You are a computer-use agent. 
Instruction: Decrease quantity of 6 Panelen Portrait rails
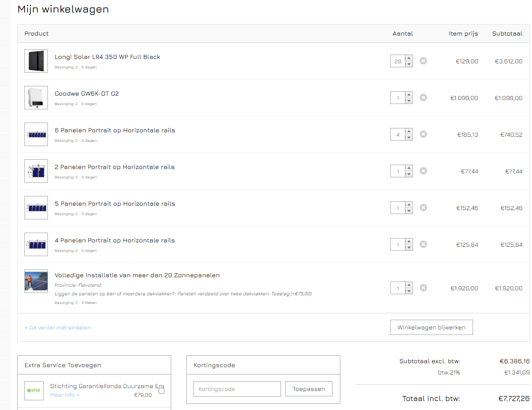point(409,137)
